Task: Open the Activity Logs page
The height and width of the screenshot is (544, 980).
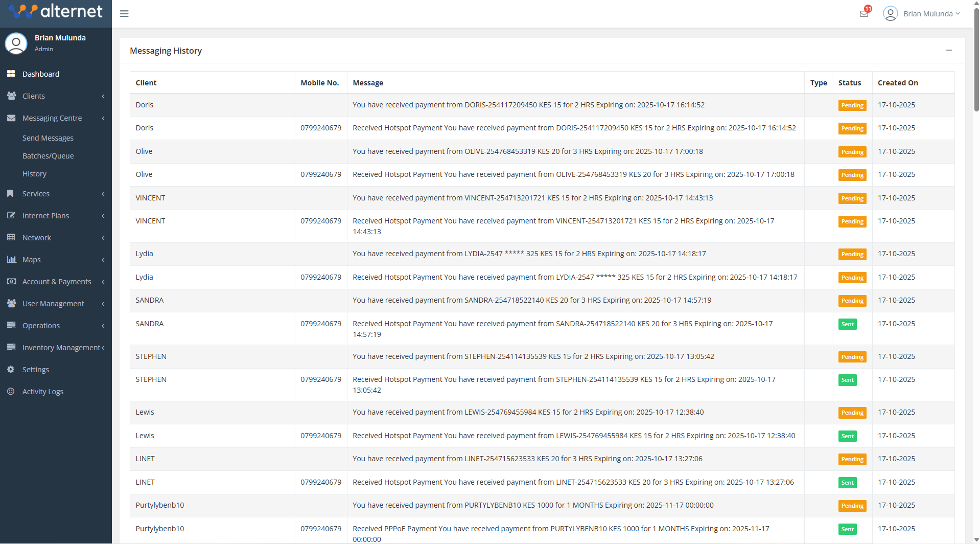Action: pyautogui.click(x=43, y=391)
